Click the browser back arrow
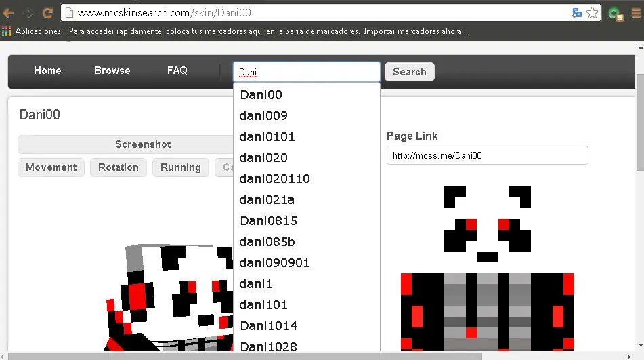The width and height of the screenshot is (644, 360). pos(8,13)
